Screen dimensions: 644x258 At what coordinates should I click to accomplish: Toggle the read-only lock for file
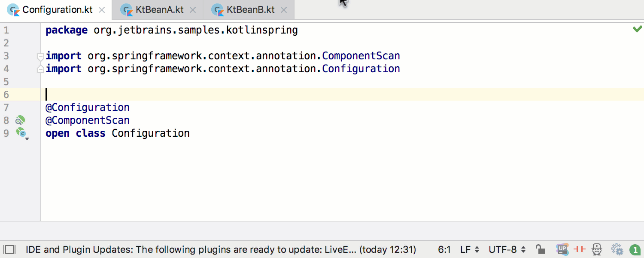point(541,249)
